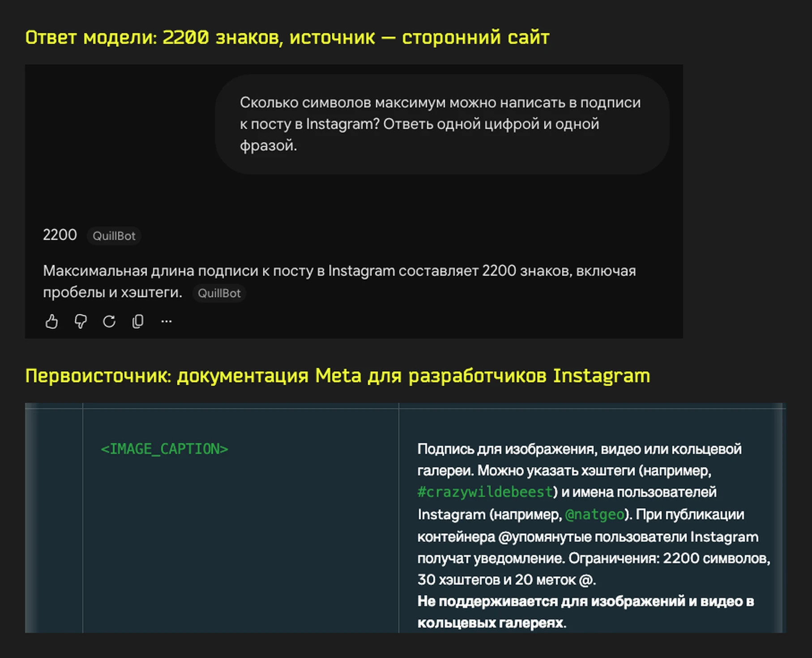Click the sentence "Максимальная длина подписи к посту"
Viewport: 812px width, 658px height.
[x=339, y=281]
